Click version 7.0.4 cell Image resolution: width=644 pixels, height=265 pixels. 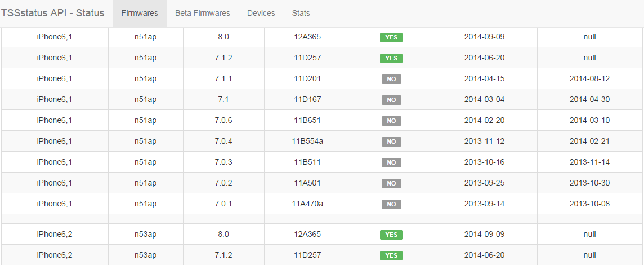[223, 141]
